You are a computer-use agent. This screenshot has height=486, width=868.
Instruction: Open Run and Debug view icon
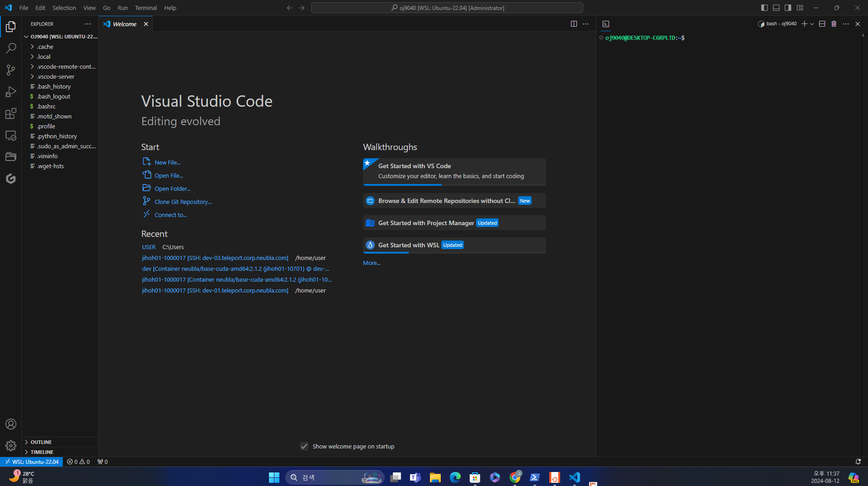point(11,92)
